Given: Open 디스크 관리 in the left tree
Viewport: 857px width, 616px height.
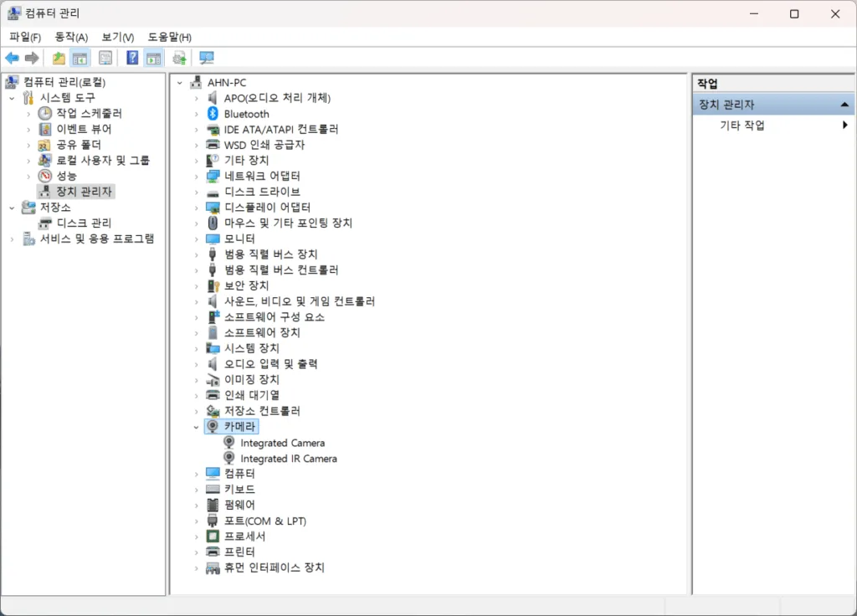Looking at the screenshot, I should pyautogui.click(x=84, y=223).
